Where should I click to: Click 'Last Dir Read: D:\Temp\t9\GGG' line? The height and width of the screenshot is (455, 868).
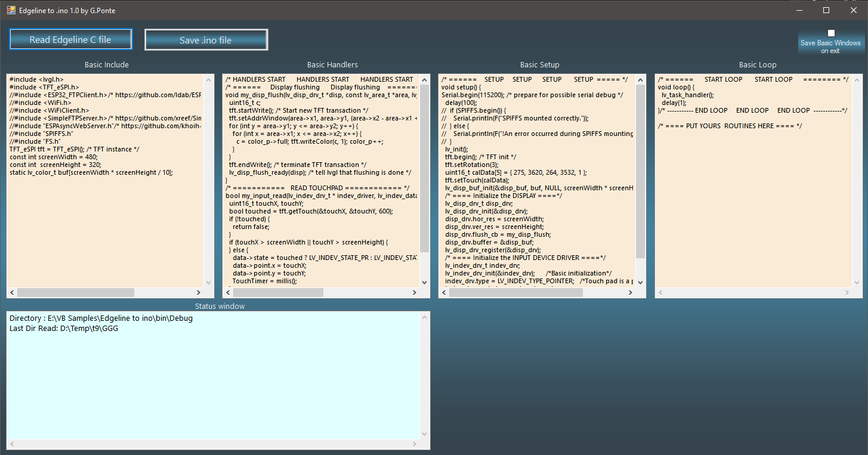[64, 328]
